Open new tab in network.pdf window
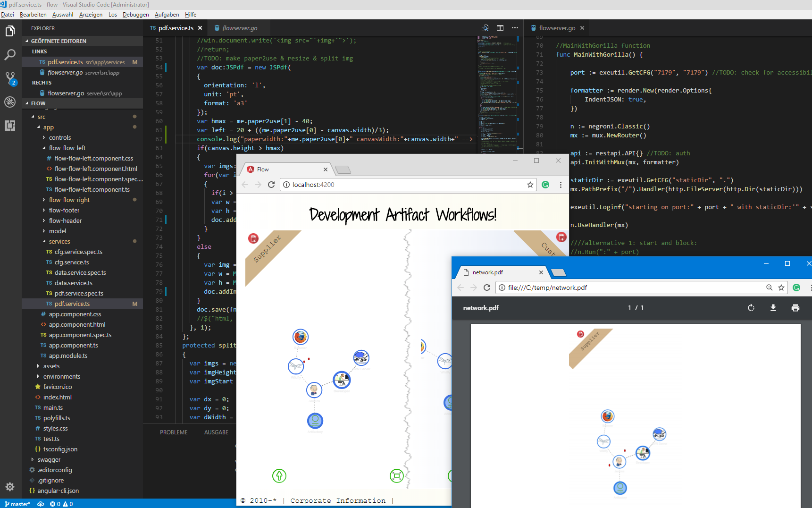Screen dimensions: 812x508 click(x=559, y=272)
